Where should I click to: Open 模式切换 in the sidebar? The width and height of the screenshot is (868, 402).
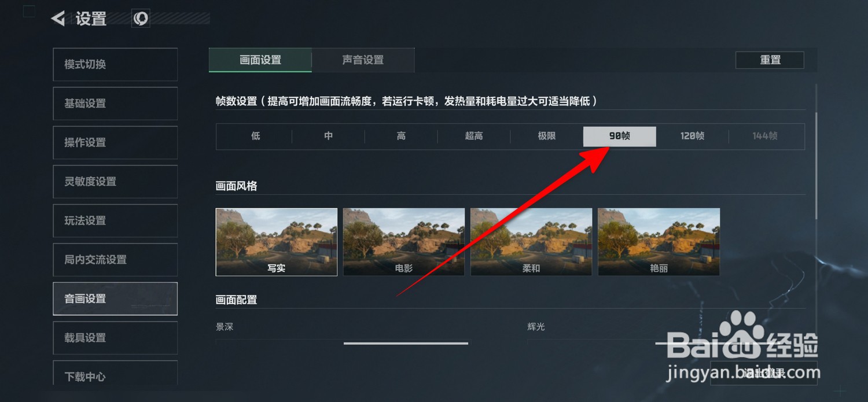tap(115, 64)
